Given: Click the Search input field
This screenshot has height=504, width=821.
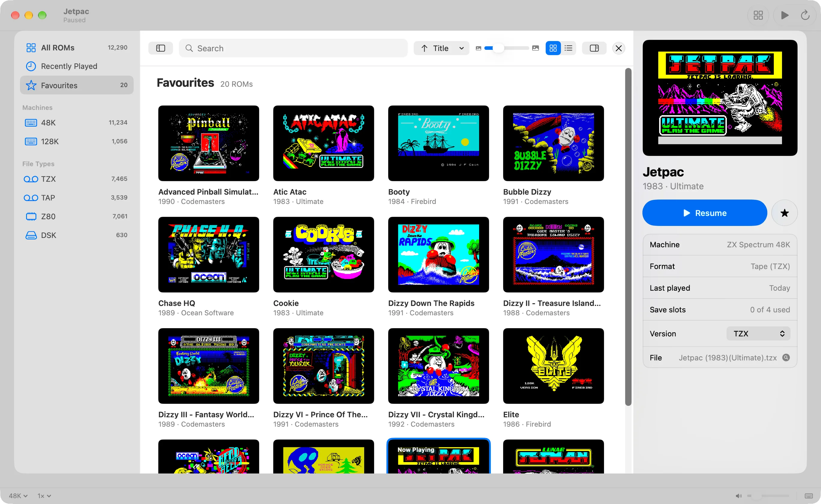Looking at the screenshot, I should coord(293,48).
